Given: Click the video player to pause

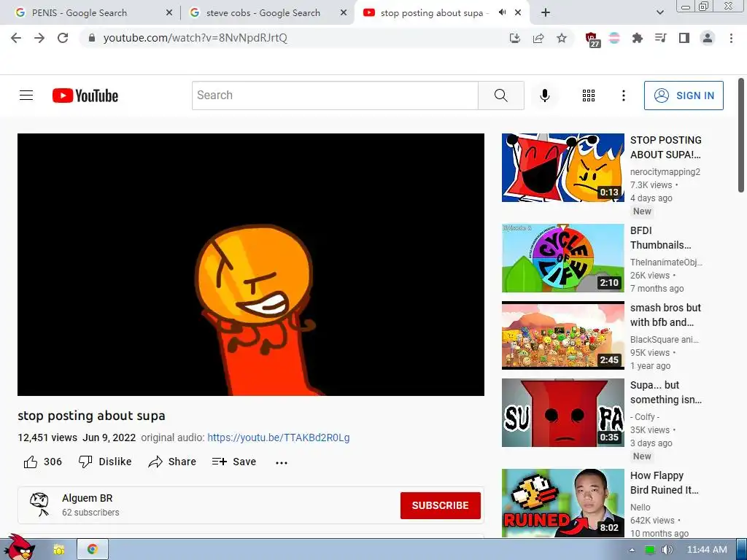Looking at the screenshot, I should pyautogui.click(x=251, y=264).
